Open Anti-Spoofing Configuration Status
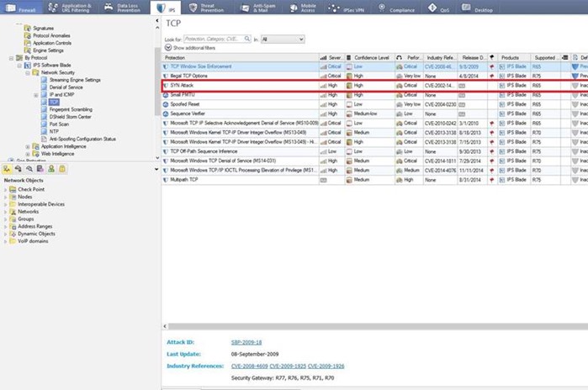 (82, 139)
